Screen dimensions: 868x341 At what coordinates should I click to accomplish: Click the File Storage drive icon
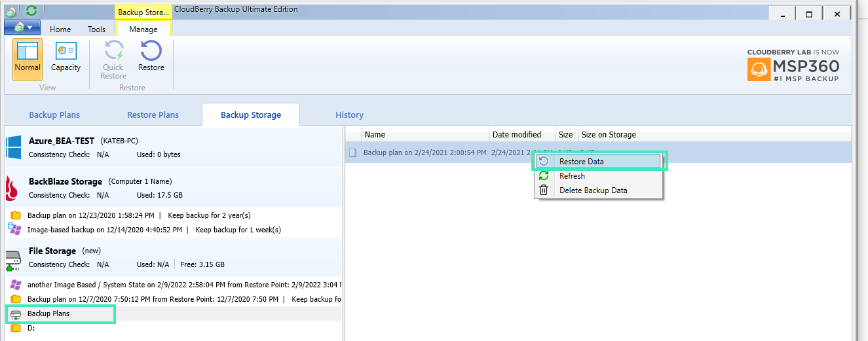click(x=14, y=259)
